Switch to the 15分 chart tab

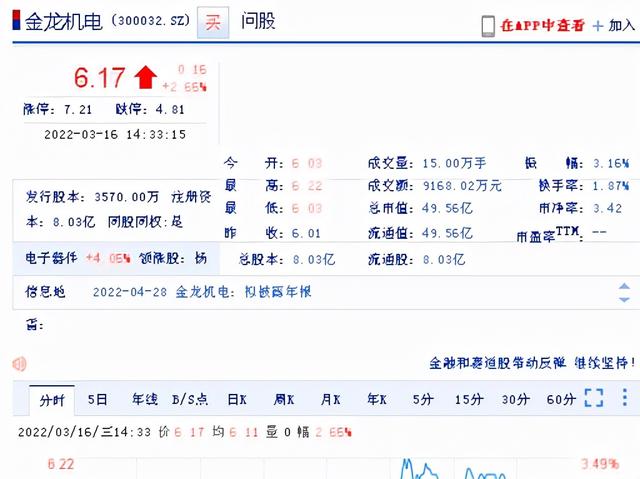pyautogui.click(x=469, y=399)
